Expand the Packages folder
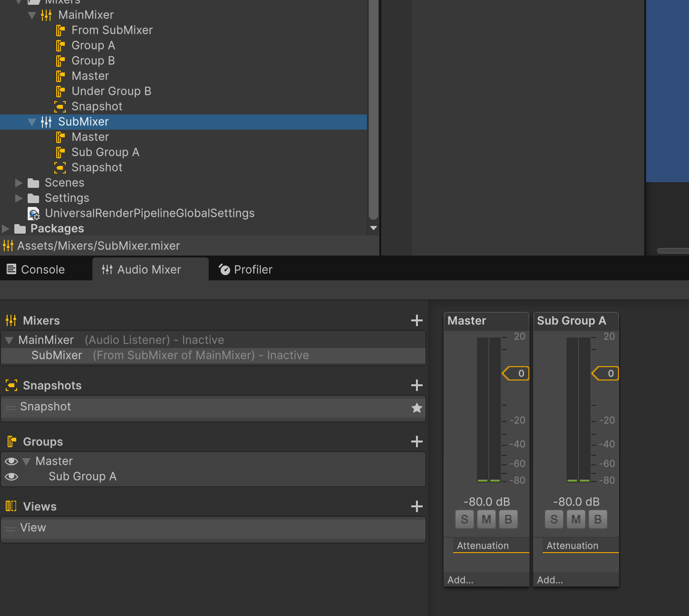Viewport: 689px width, 616px height. pyautogui.click(x=6, y=229)
